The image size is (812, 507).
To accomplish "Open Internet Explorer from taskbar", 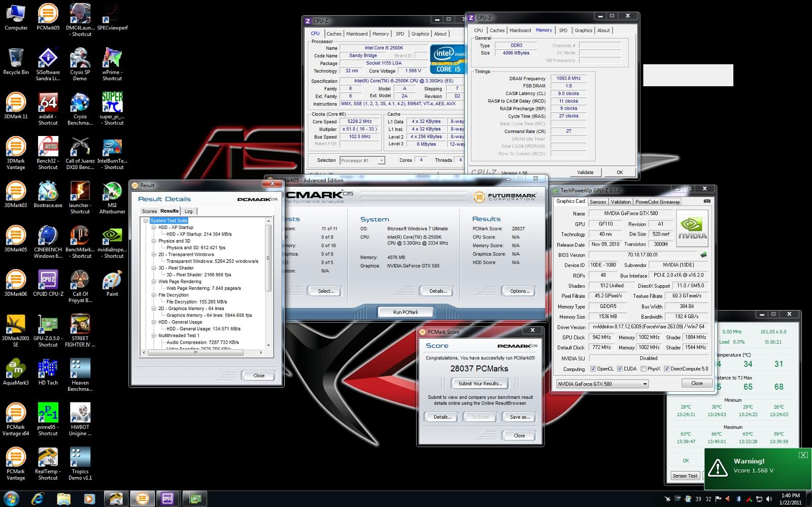I will (x=38, y=499).
